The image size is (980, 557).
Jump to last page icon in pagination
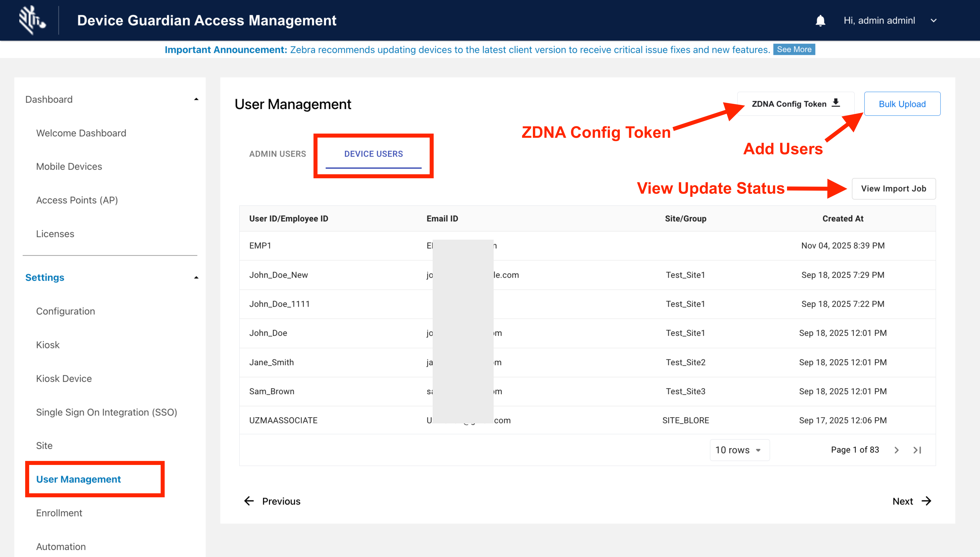coord(917,450)
